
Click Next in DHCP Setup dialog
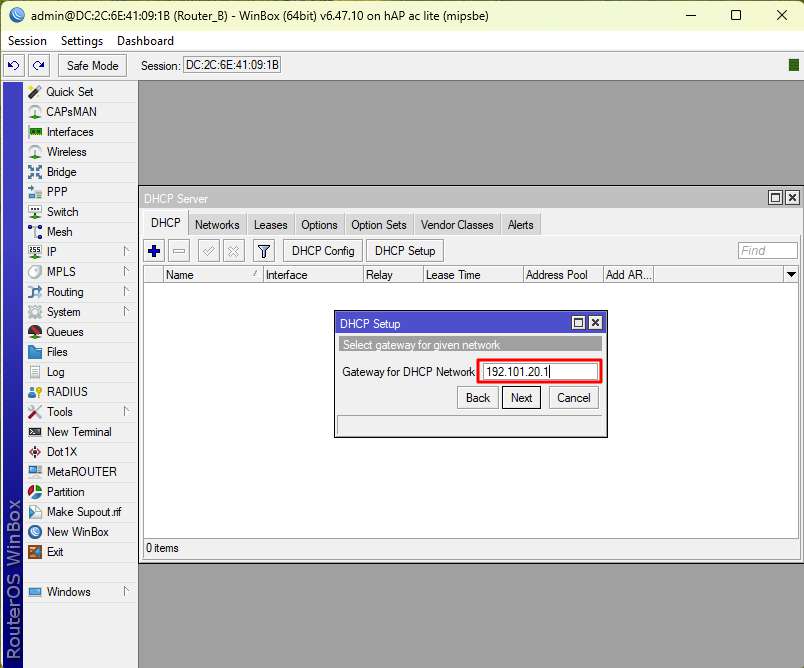pyautogui.click(x=521, y=397)
